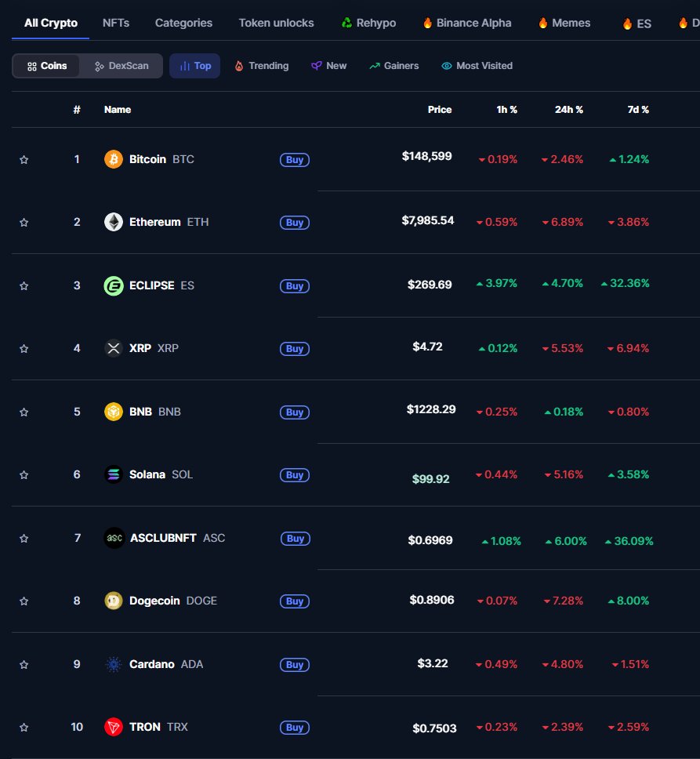The height and width of the screenshot is (759, 700).
Task: Sort by the 24h % column header
Action: pos(569,110)
